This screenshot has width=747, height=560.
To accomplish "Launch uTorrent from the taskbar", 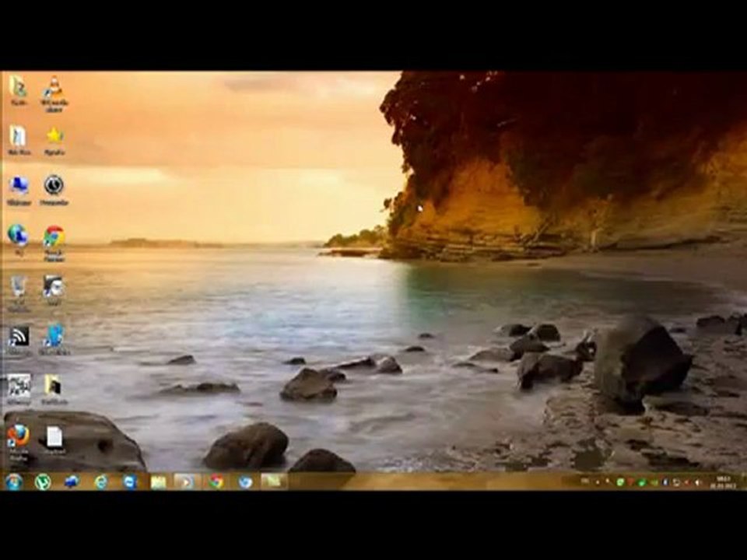I will pos(43,482).
